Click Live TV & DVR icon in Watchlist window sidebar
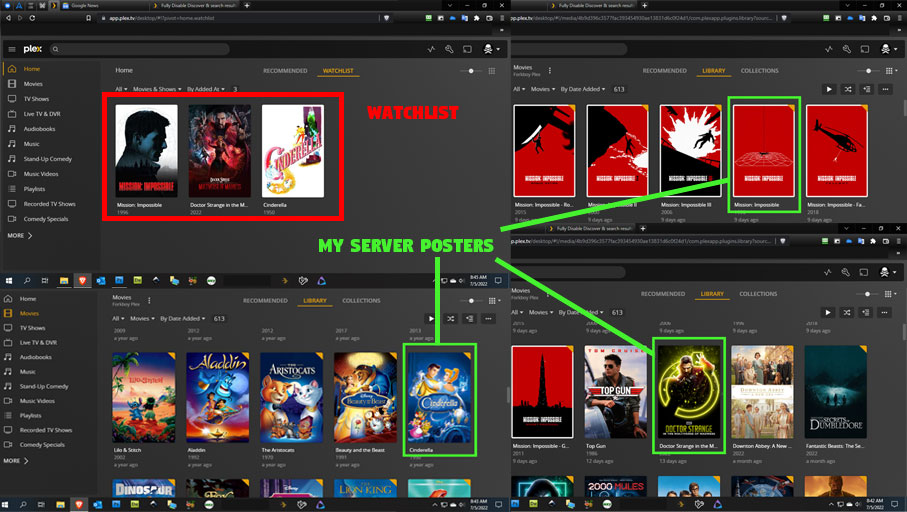The width and height of the screenshot is (907, 512). pos(12,113)
